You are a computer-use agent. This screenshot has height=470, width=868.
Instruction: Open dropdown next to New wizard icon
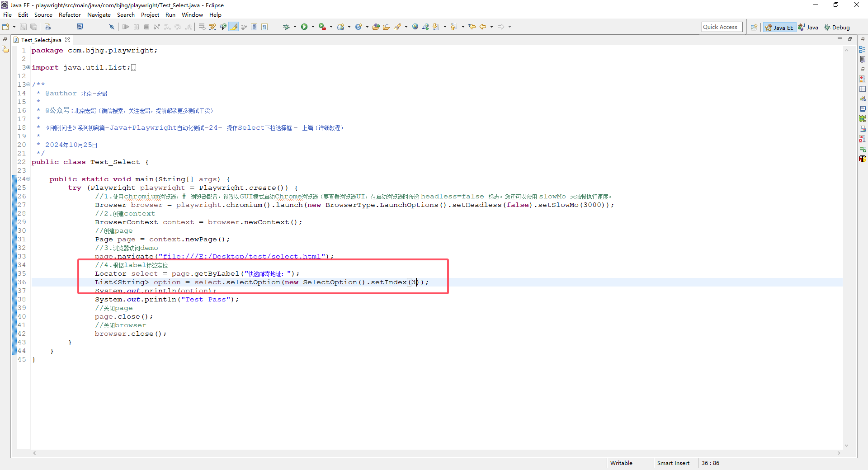tap(14, 27)
